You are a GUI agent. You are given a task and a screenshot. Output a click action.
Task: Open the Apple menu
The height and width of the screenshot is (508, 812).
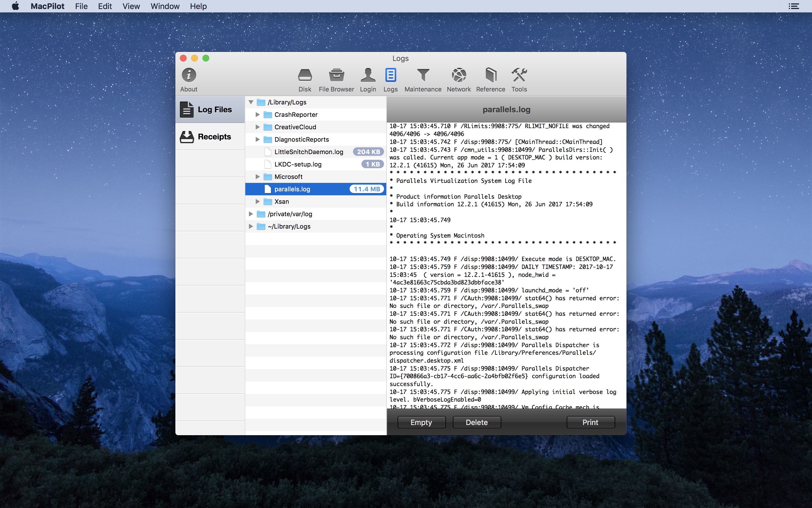(x=16, y=6)
